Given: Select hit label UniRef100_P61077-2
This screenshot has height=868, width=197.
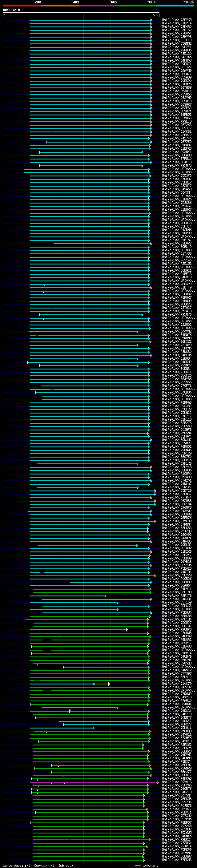Looking at the screenshot, I should (x=179, y=809).
